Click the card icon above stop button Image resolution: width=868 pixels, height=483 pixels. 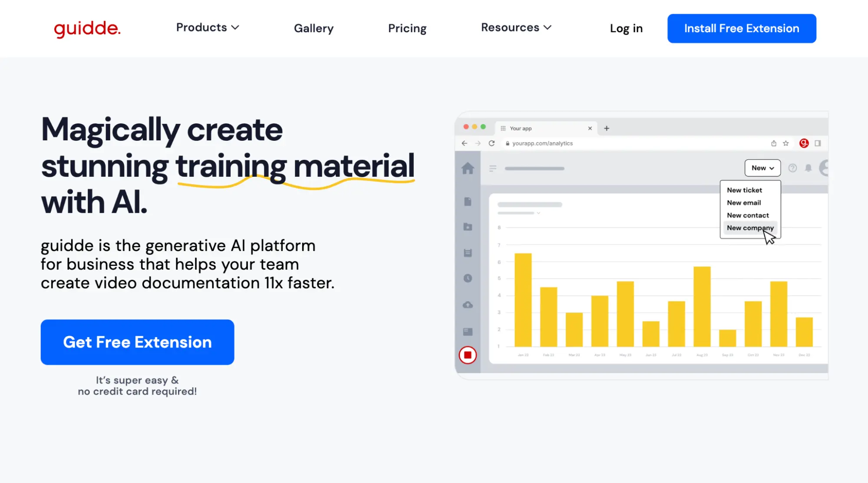[x=468, y=332]
